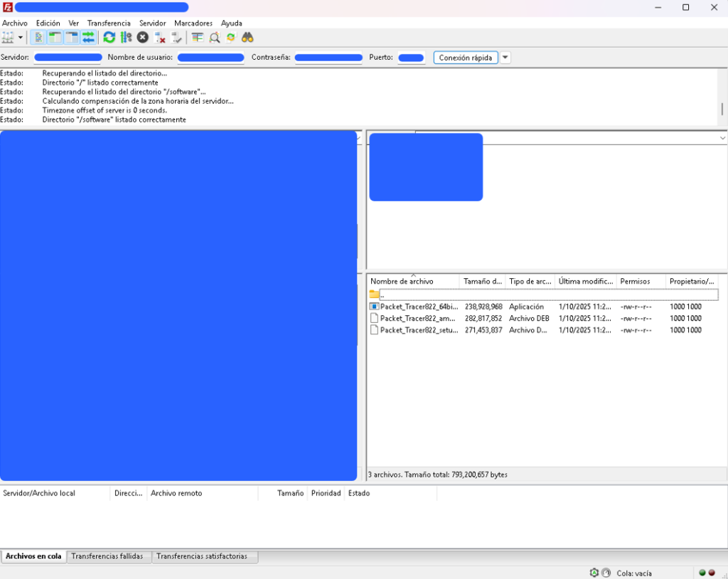Open the binoculars file search icon

(247, 37)
